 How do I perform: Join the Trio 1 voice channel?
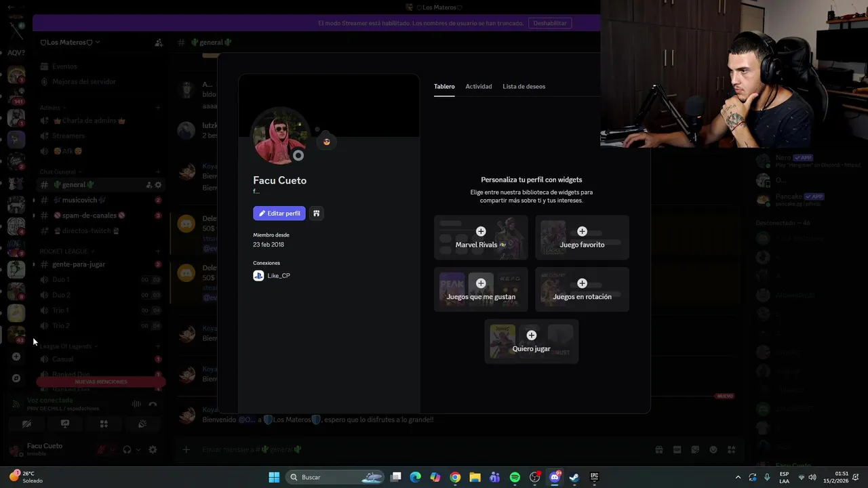tap(60, 310)
